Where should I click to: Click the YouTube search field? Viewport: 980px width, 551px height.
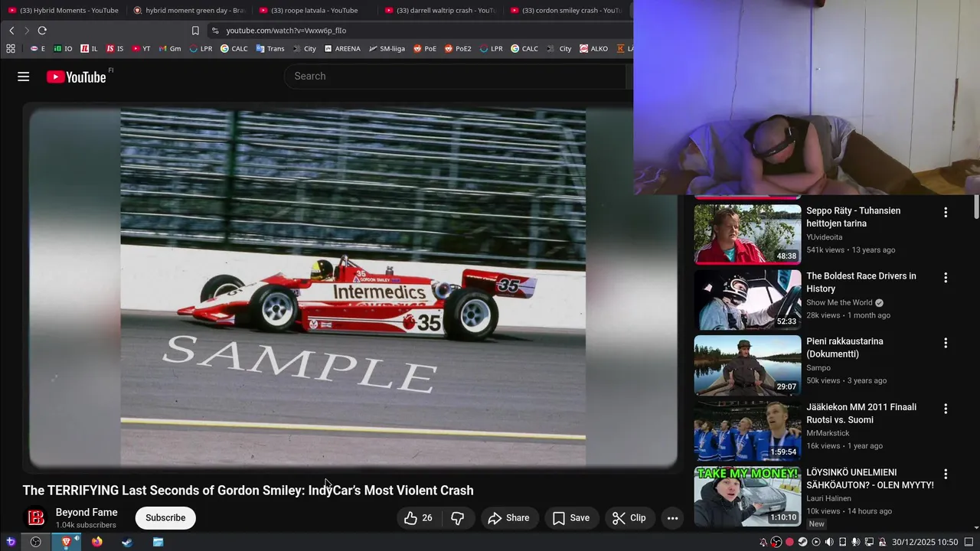[456, 77]
